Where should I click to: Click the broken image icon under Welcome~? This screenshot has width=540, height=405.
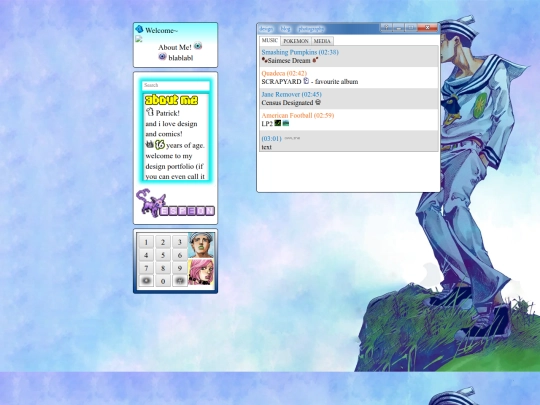139,39
